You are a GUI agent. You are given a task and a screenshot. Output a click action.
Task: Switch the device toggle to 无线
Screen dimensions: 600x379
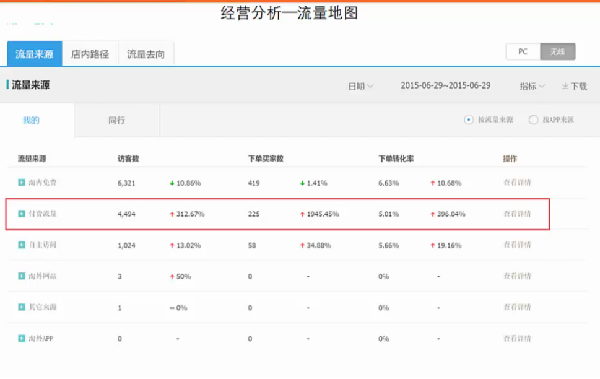tap(558, 52)
